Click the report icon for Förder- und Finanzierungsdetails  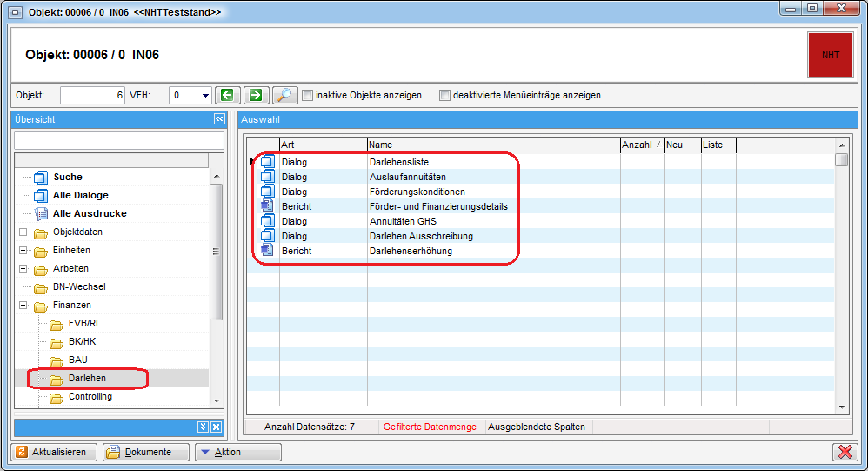[x=268, y=206]
